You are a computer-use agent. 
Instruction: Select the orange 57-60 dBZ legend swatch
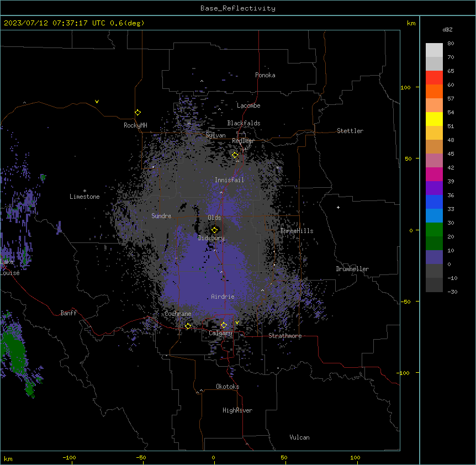point(434,91)
